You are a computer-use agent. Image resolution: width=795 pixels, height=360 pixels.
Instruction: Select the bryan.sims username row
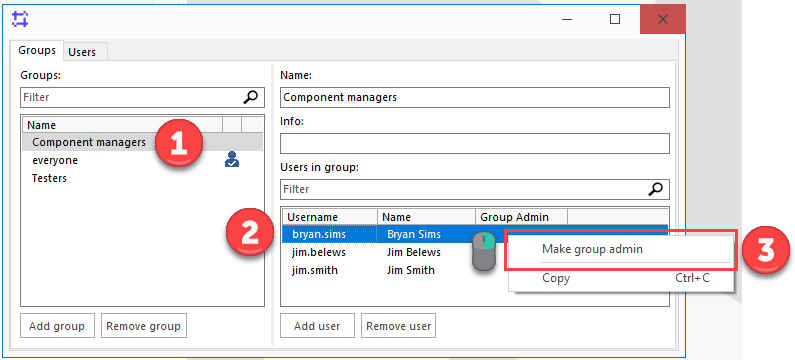point(330,234)
